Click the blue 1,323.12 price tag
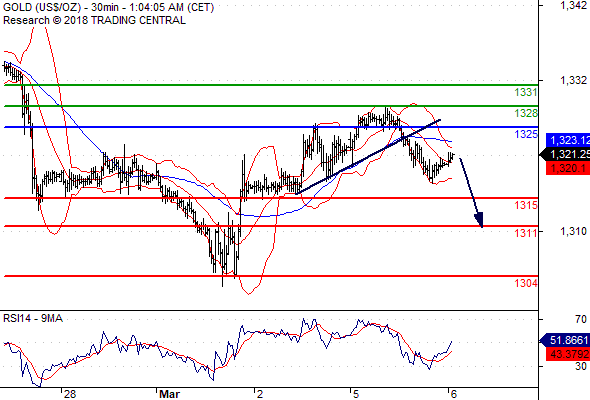Viewport: 590px width, 400px height. click(568, 140)
